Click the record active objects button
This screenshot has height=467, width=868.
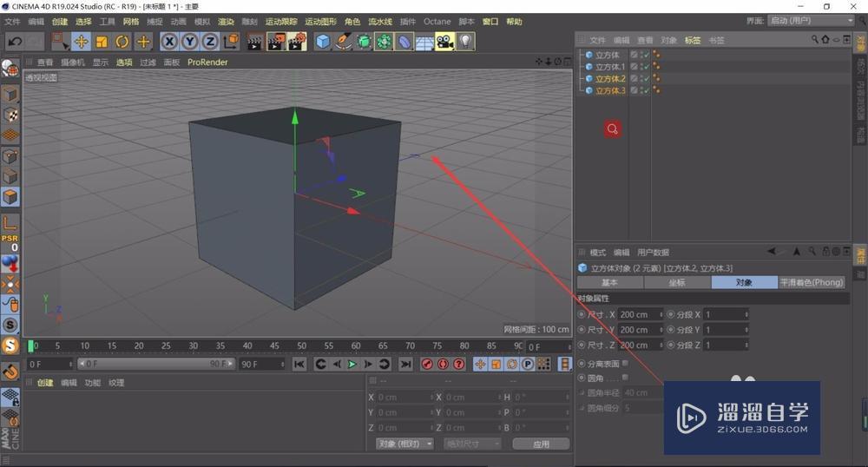(427, 364)
